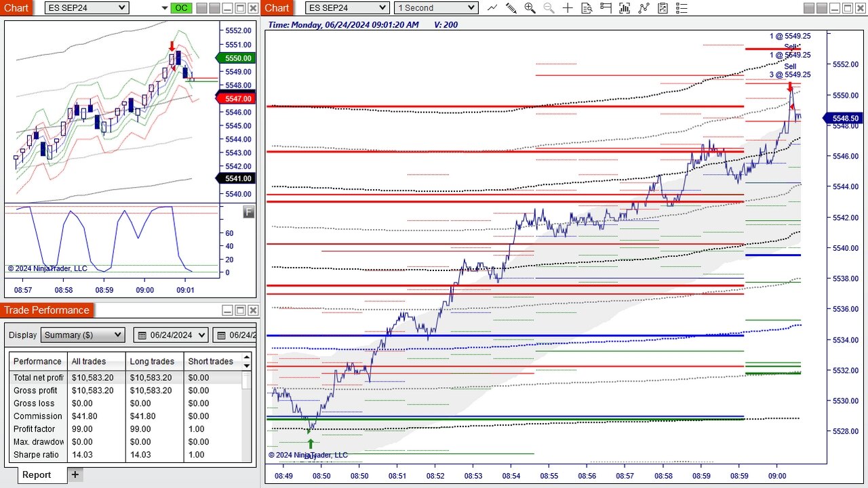The width and height of the screenshot is (868, 488).
Task: Click red sell arrow on left chart
Action: tap(172, 45)
